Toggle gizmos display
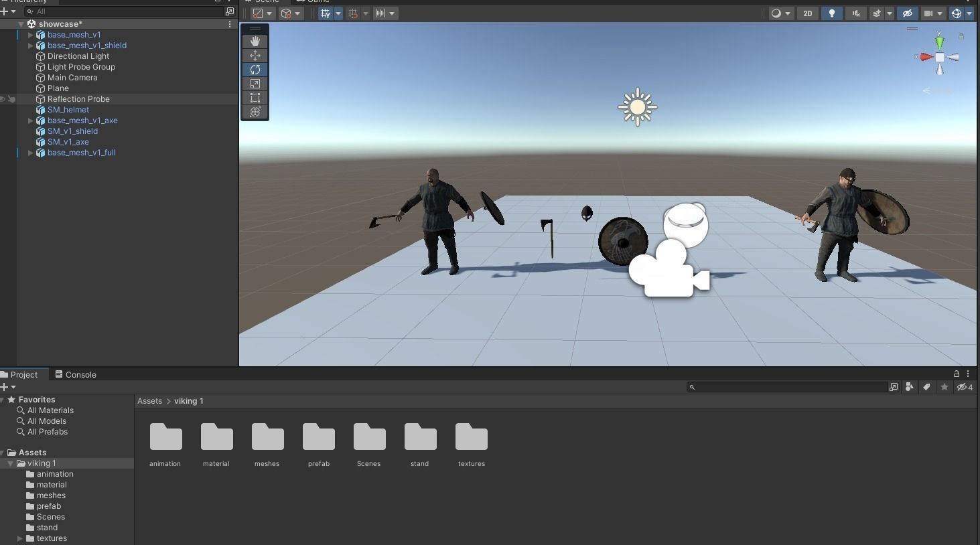980x545 pixels. click(957, 13)
